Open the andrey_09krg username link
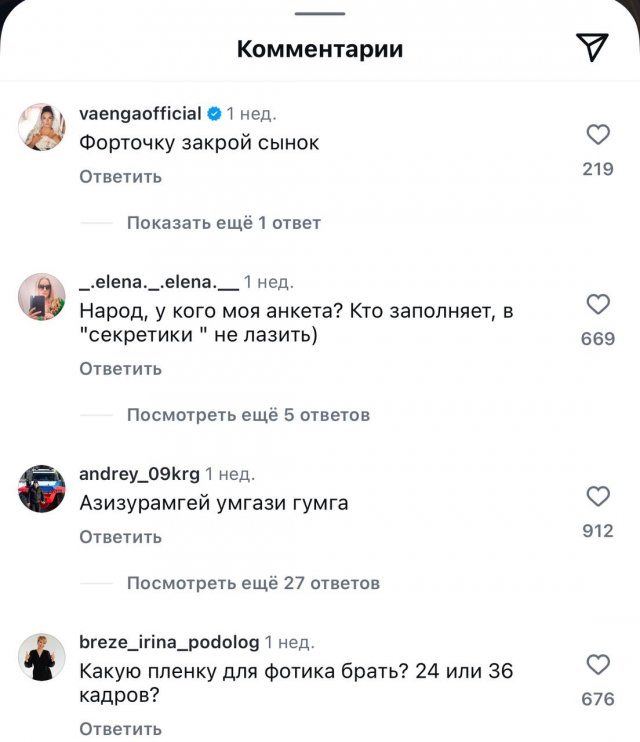 (x=139, y=474)
